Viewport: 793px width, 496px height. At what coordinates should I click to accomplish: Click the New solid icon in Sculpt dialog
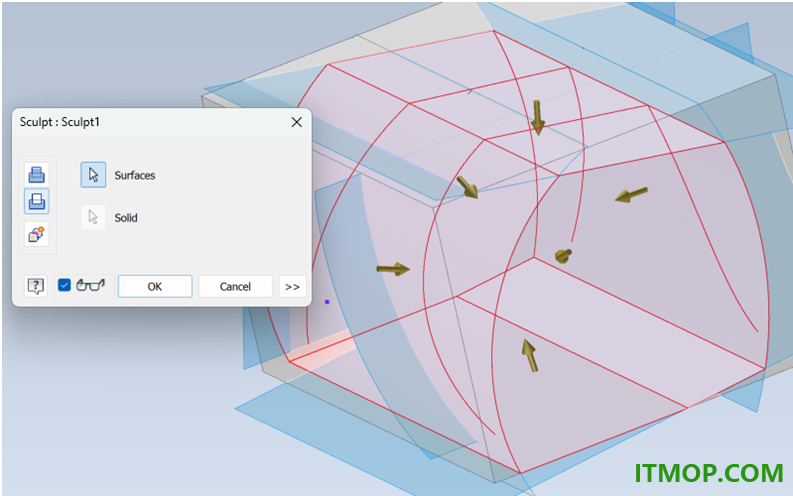[36, 234]
